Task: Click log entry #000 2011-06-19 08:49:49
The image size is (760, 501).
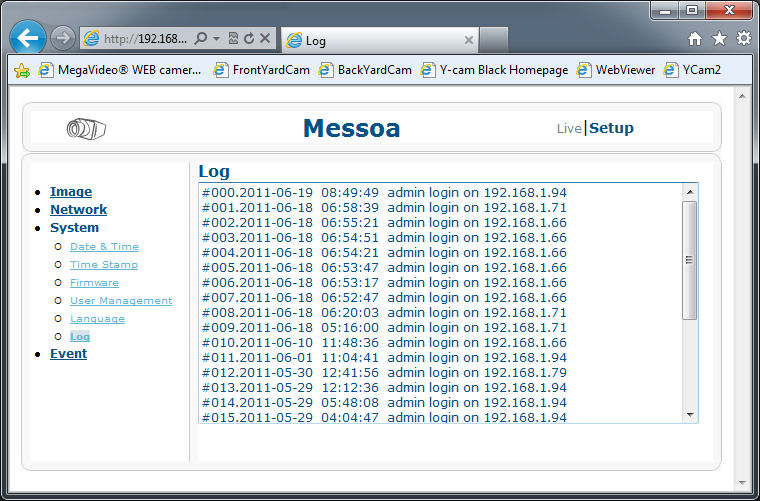Action: (x=384, y=193)
